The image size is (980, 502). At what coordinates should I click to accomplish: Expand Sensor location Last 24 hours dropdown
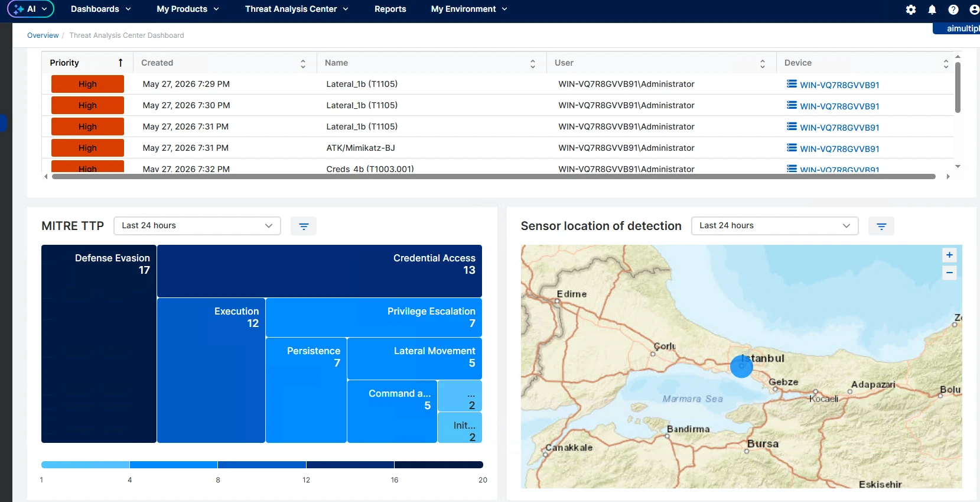coord(775,226)
